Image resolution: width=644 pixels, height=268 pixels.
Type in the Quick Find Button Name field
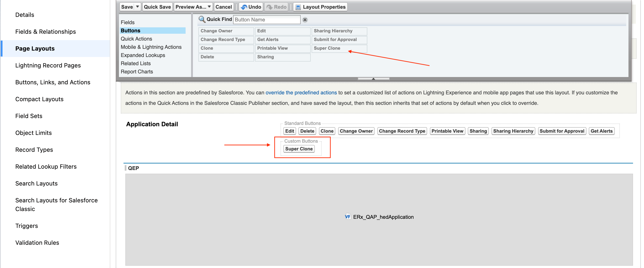tap(266, 19)
